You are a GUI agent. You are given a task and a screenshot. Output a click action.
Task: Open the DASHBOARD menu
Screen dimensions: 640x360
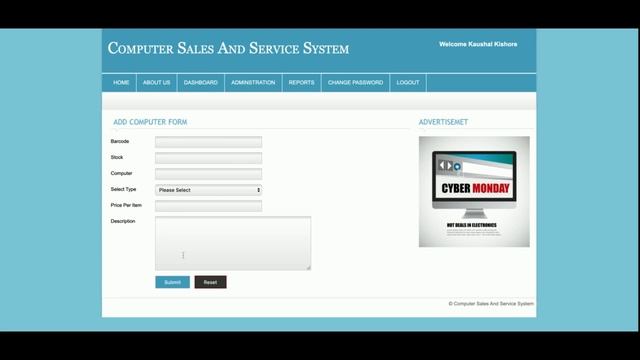(x=200, y=82)
